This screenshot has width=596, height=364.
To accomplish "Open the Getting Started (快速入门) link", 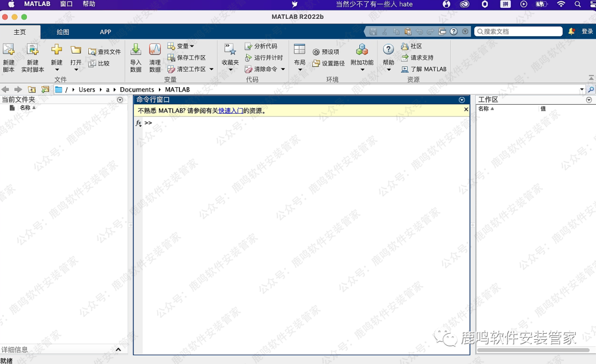I will coord(231,111).
